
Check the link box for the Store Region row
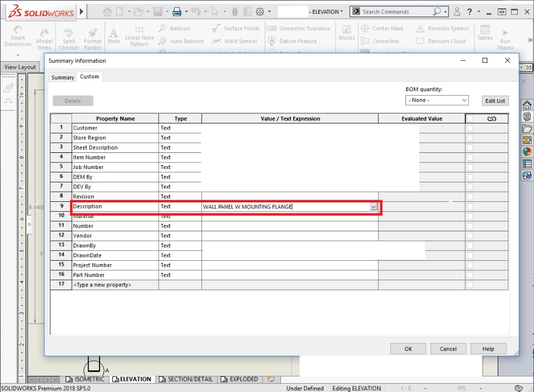pyautogui.click(x=470, y=138)
